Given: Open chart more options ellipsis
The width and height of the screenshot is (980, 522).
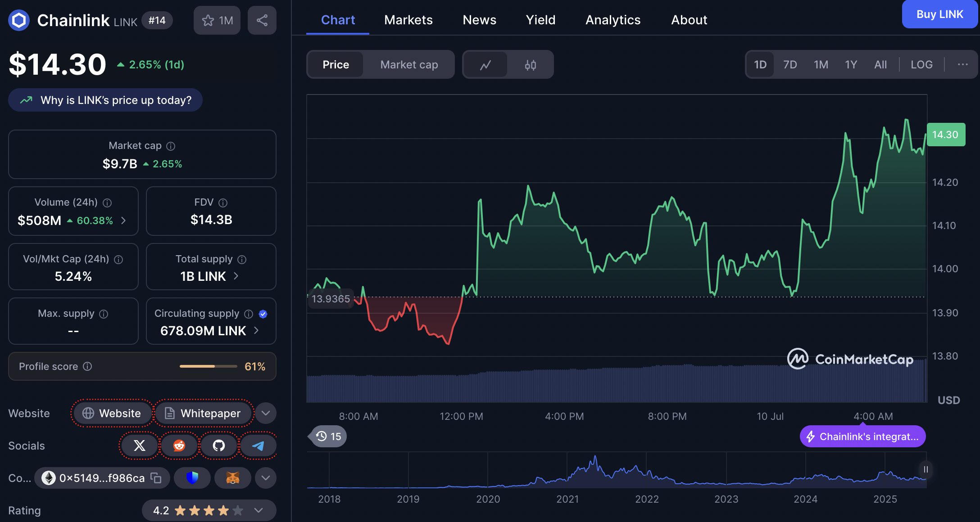Looking at the screenshot, I should (962, 64).
